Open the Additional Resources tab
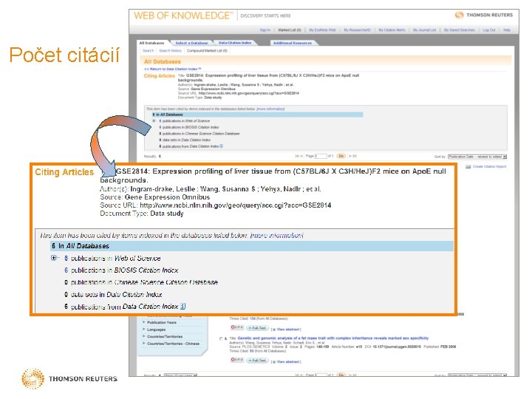The height and width of the screenshot is (399, 532). click(x=293, y=43)
